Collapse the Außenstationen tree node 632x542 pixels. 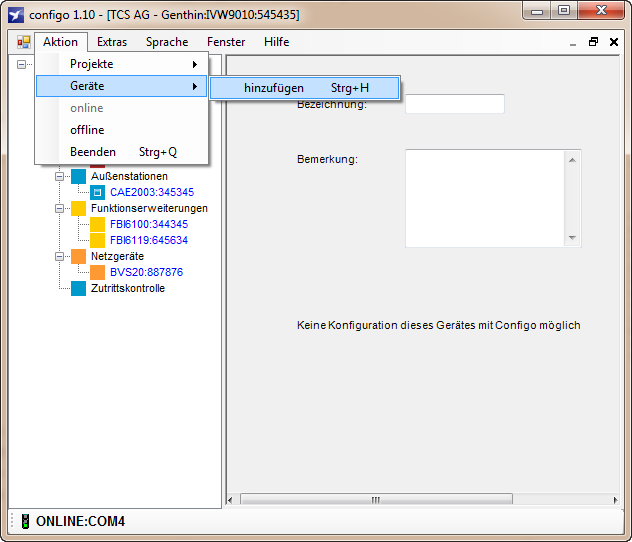coord(60,176)
